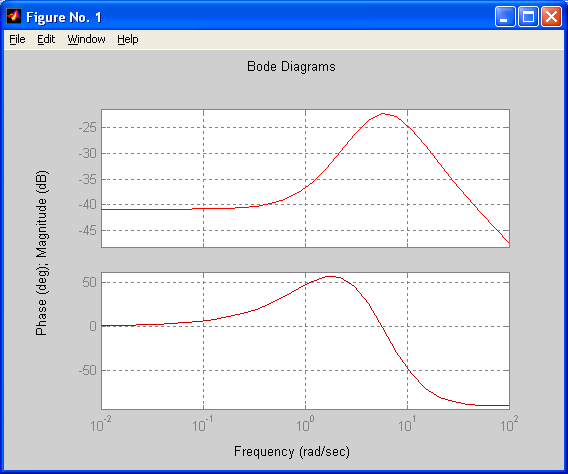Click the Figure No. 1 title bar text
Screen dimensions: 568x474
tap(64, 17)
